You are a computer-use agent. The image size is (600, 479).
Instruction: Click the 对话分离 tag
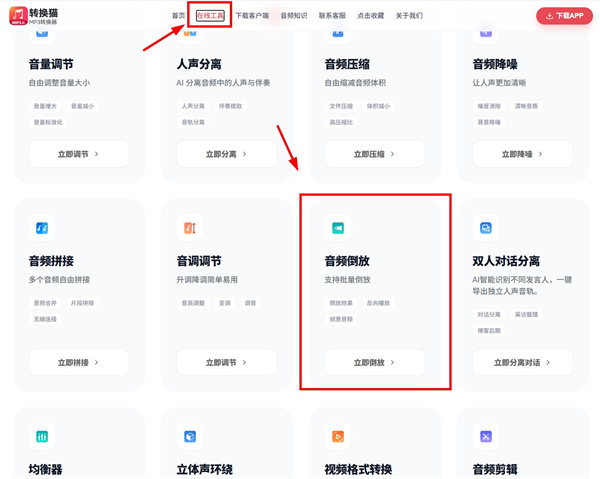coord(489,314)
